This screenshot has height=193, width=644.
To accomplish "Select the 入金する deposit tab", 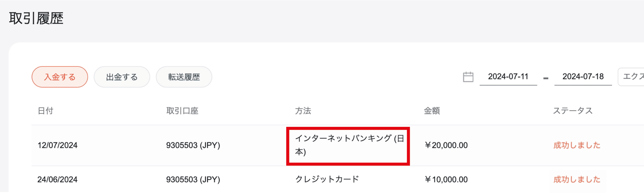I will (60, 77).
